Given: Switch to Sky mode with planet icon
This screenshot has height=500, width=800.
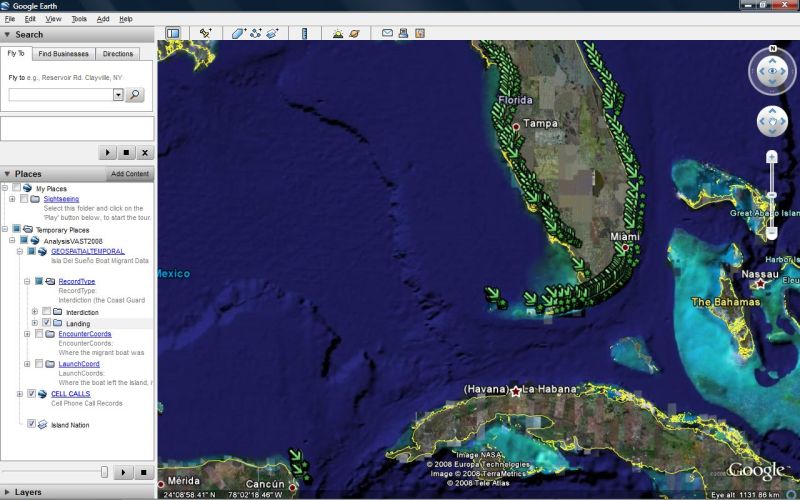Looking at the screenshot, I should click(x=354, y=34).
